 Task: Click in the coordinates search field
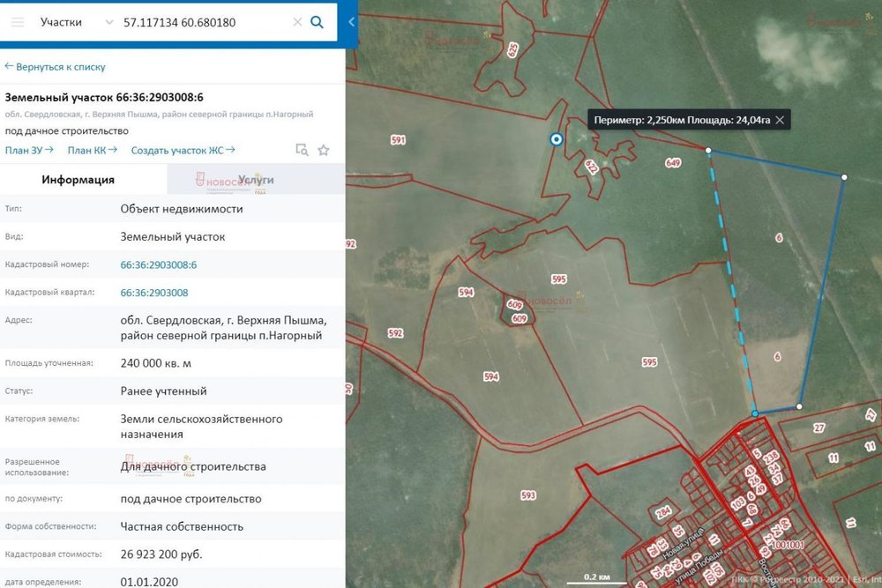tap(203, 22)
